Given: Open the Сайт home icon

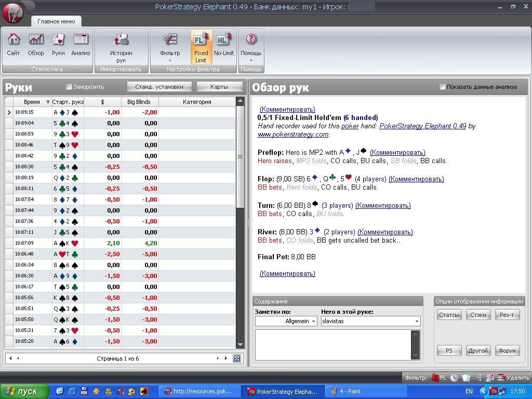Looking at the screenshot, I should point(13,45).
